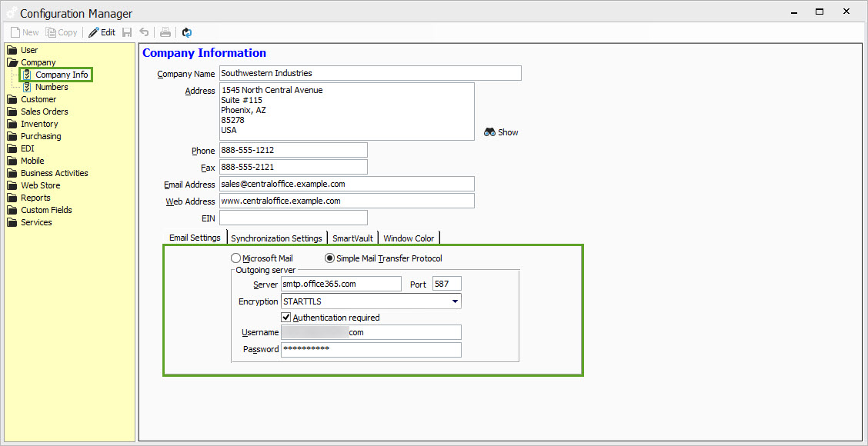Maximize the Configuration Manager window

tap(820, 12)
